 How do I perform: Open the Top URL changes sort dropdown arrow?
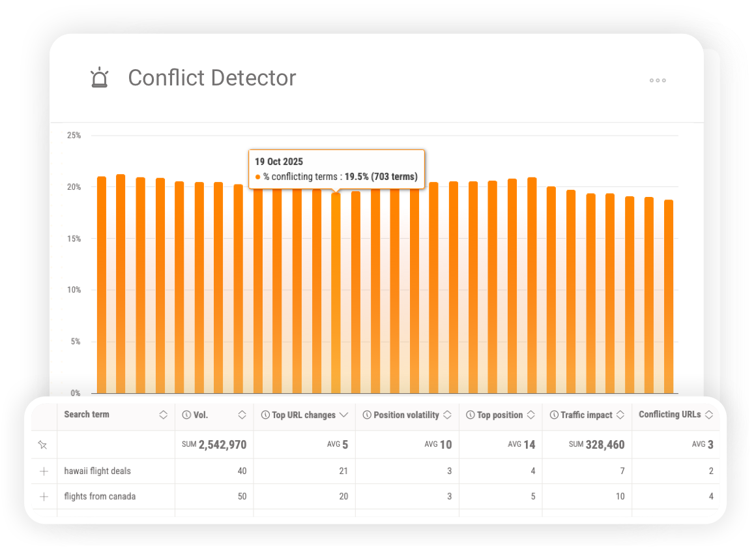345,415
